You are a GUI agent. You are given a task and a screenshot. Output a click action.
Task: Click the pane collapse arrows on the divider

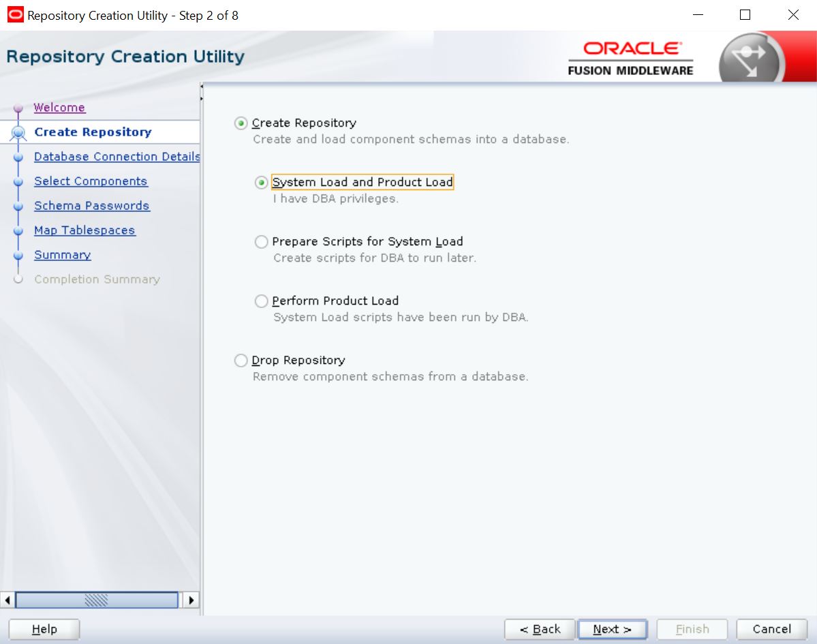(202, 93)
